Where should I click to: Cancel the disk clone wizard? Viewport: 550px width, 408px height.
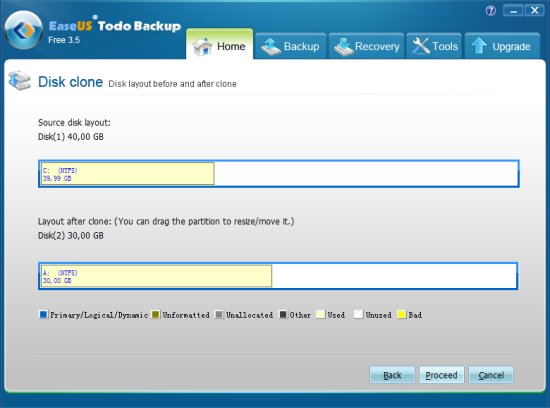(x=491, y=375)
